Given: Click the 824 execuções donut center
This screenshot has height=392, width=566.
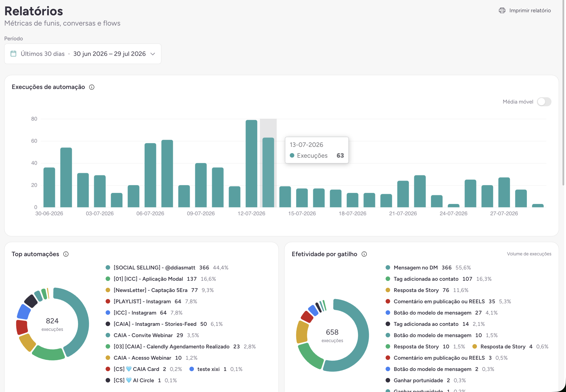Looking at the screenshot, I should (x=52, y=324).
